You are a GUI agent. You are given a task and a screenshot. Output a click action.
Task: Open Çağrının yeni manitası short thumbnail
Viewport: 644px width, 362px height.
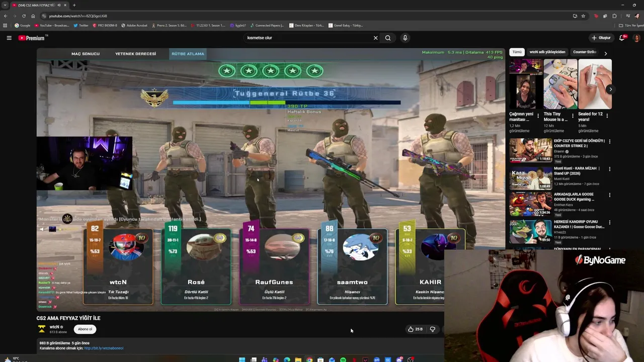tap(526, 84)
